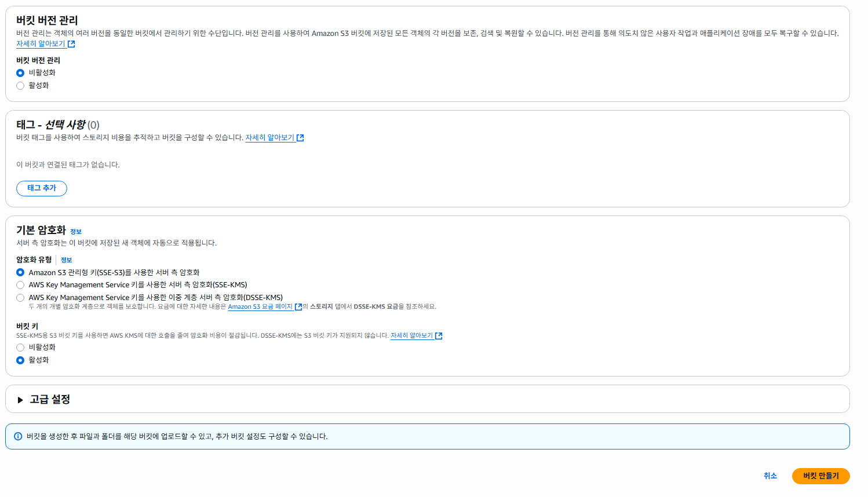Click the 취소 button
Image resolution: width=868 pixels, height=497 pixels.
click(771, 476)
